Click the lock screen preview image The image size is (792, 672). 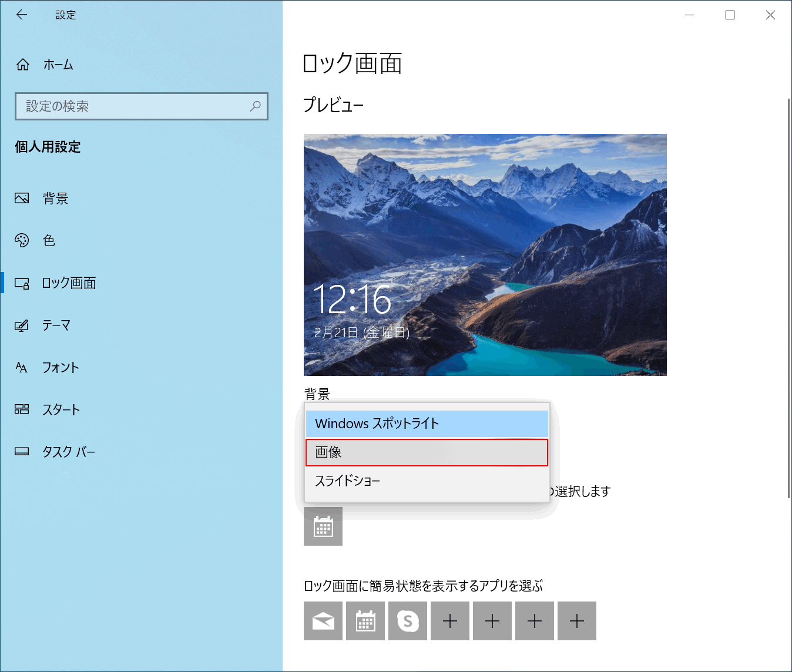click(485, 254)
